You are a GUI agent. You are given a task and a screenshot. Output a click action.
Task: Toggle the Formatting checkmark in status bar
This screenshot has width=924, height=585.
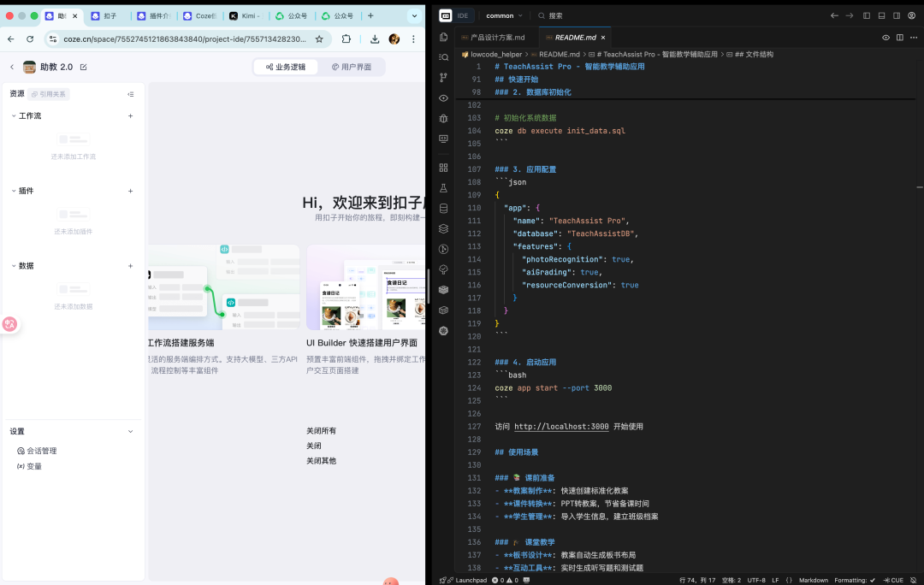(871, 580)
